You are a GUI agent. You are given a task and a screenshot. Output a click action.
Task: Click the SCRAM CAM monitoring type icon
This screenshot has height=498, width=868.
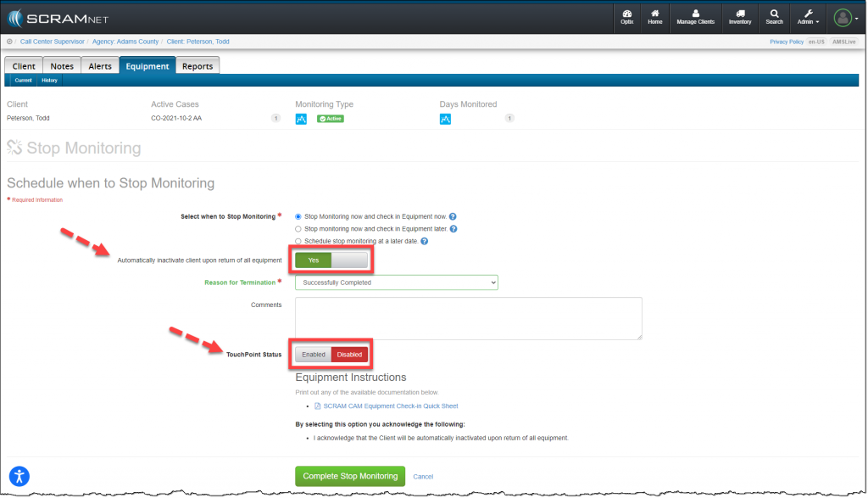point(301,119)
